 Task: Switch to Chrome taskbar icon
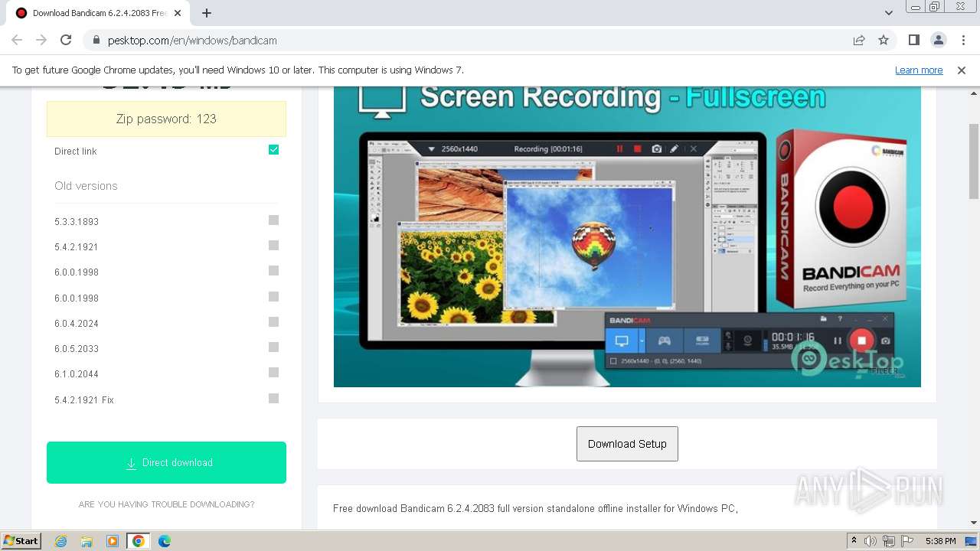(138, 541)
